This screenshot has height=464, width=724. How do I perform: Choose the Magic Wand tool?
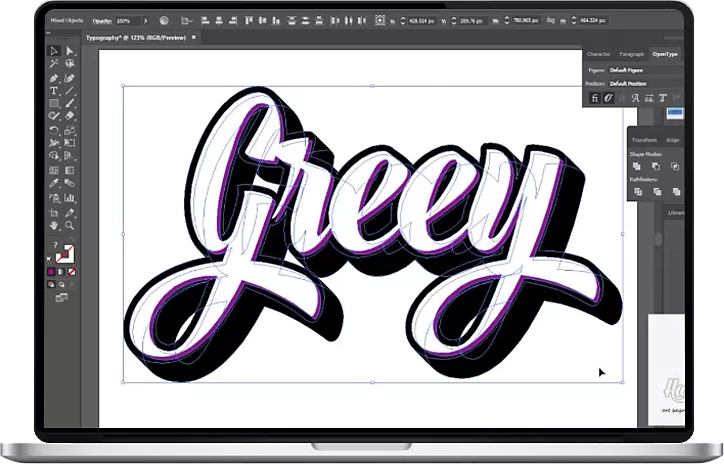pos(54,63)
